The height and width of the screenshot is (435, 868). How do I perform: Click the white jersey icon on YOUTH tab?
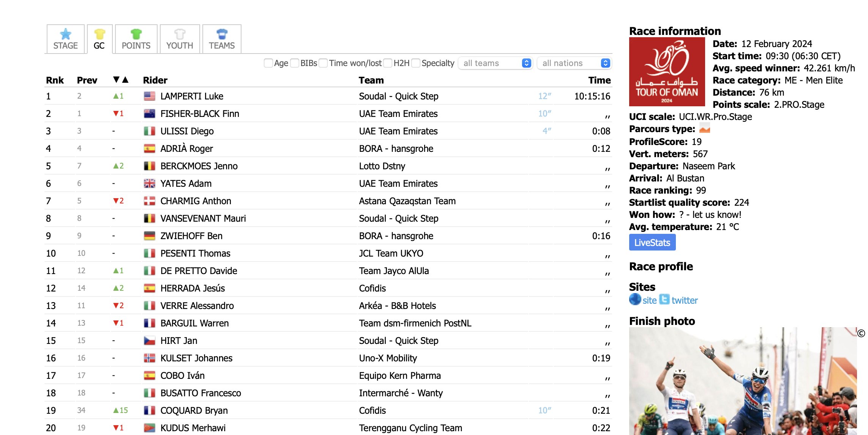pyautogui.click(x=180, y=34)
